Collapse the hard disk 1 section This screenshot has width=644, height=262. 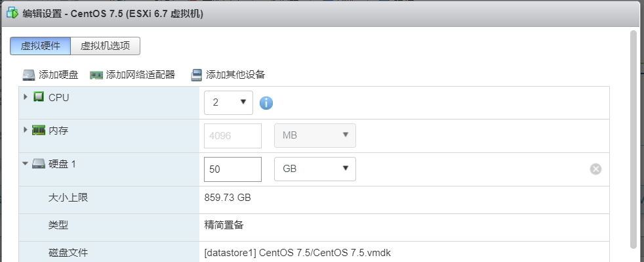click(26, 164)
